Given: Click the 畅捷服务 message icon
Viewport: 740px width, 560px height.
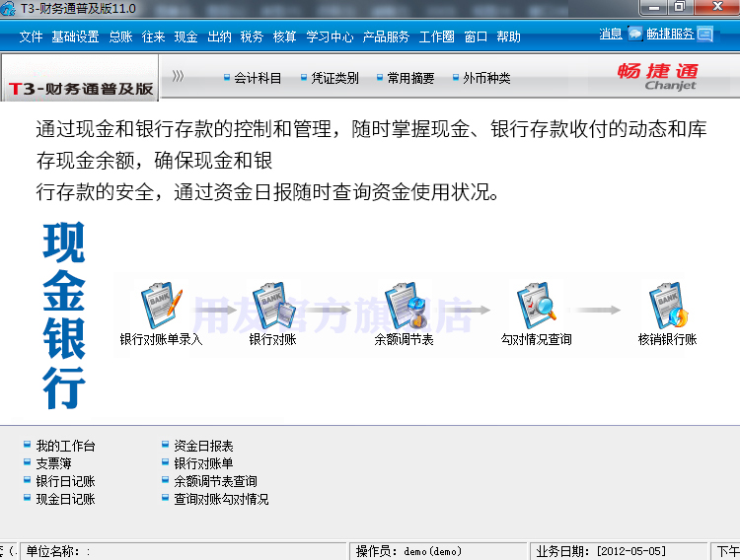Looking at the screenshot, I should (x=705, y=34).
